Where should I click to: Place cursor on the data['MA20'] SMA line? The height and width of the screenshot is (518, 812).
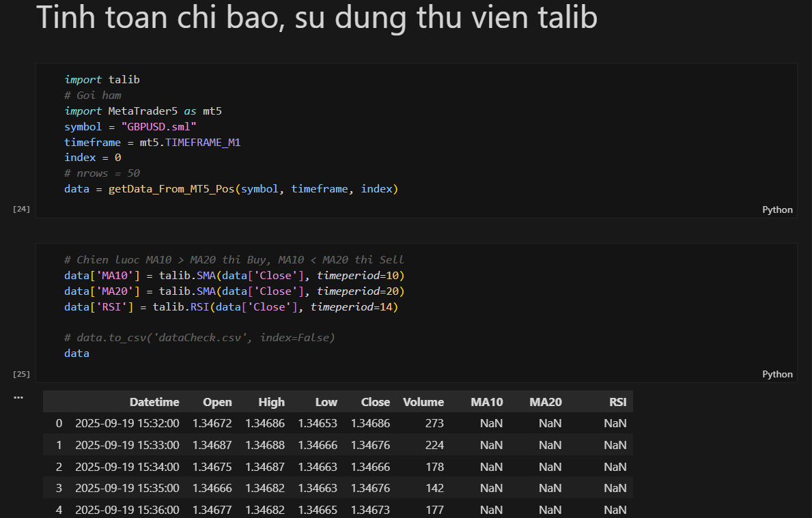[x=234, y=291]
